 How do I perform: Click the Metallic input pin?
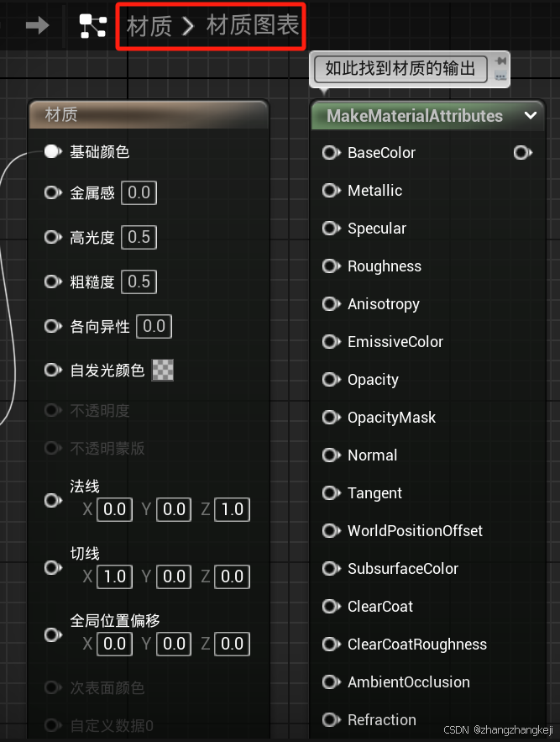(x=331, y=191)
